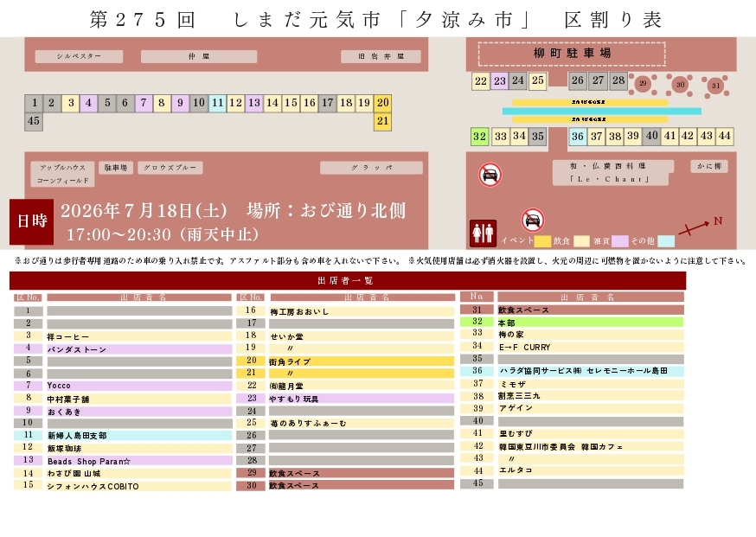Click the no-car sign beside the restroom icon

532,221
